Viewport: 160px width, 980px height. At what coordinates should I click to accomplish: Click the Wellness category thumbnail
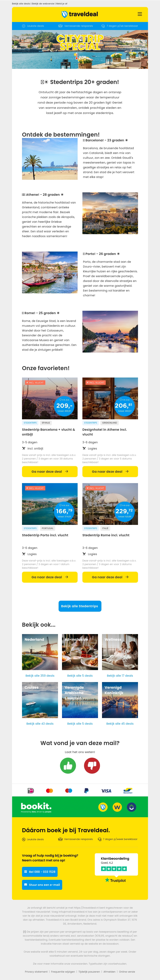pyautogui.click(x=120, y=652)
